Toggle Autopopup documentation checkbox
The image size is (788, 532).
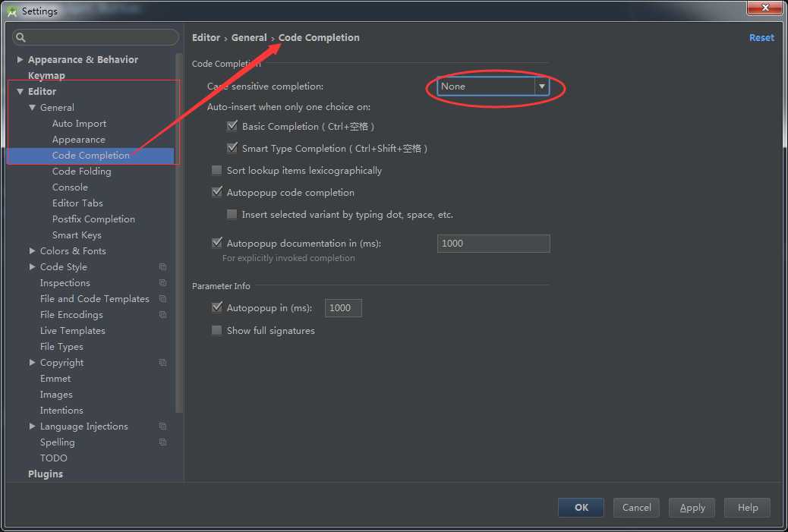click(x=216, y=243)
